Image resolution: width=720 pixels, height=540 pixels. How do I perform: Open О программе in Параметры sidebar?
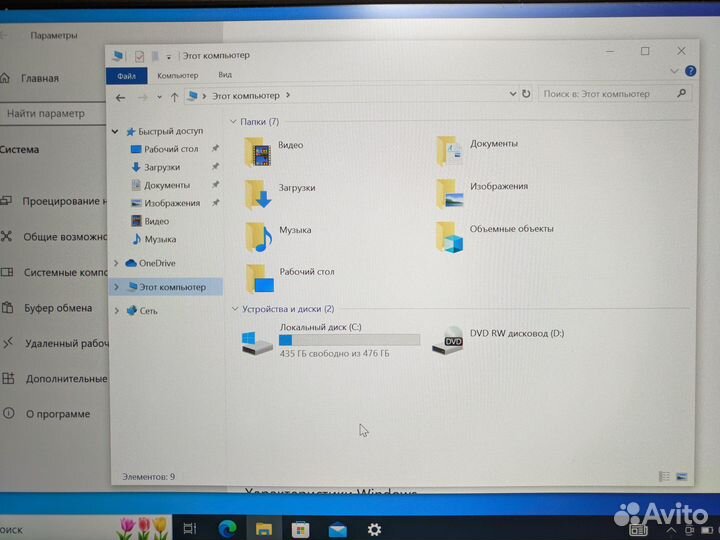click(x=58, y=414)
